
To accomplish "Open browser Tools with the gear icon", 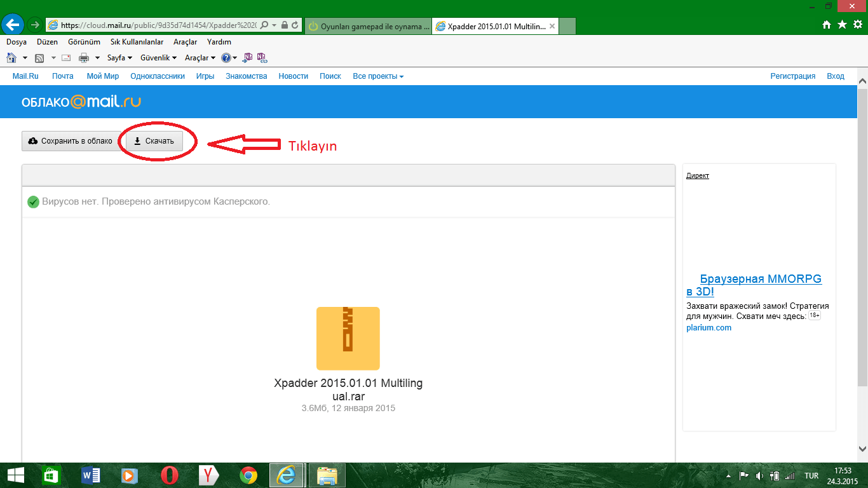I will pos(858,25).
